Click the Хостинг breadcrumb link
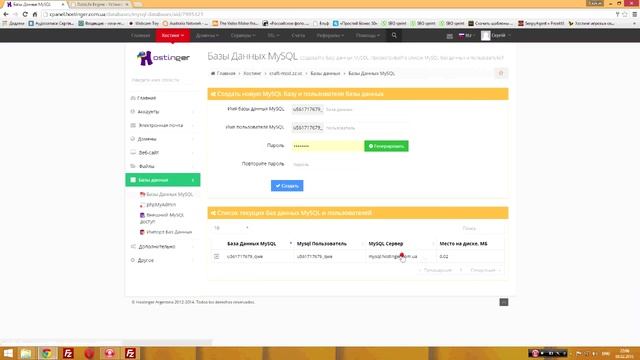 click(252, 73)
